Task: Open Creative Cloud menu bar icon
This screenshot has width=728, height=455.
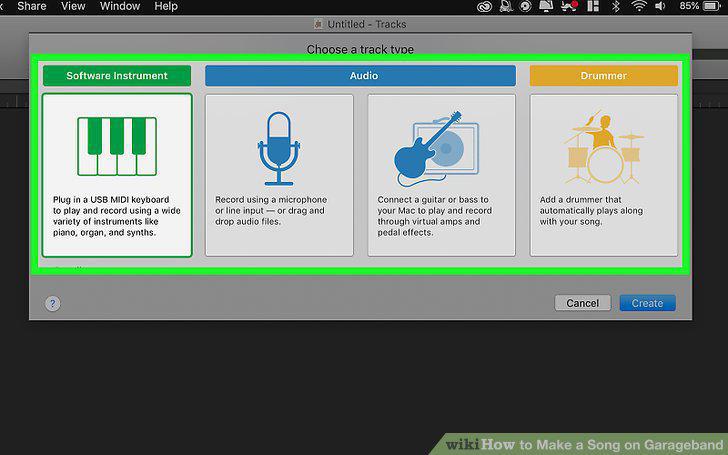Action: click(484, 6)
